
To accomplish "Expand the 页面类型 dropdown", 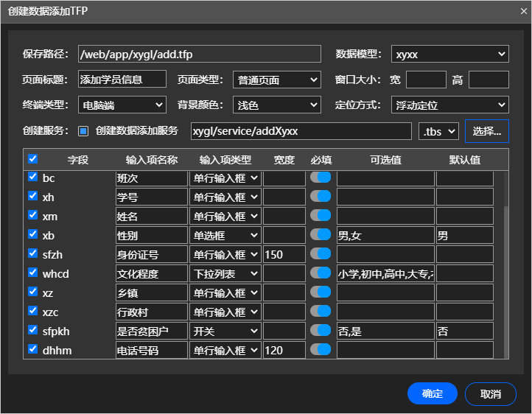I will click(x=276, y=80).
